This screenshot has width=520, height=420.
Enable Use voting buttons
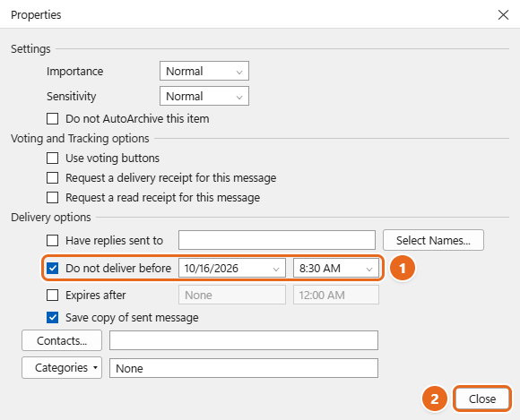tap(52, 158)
